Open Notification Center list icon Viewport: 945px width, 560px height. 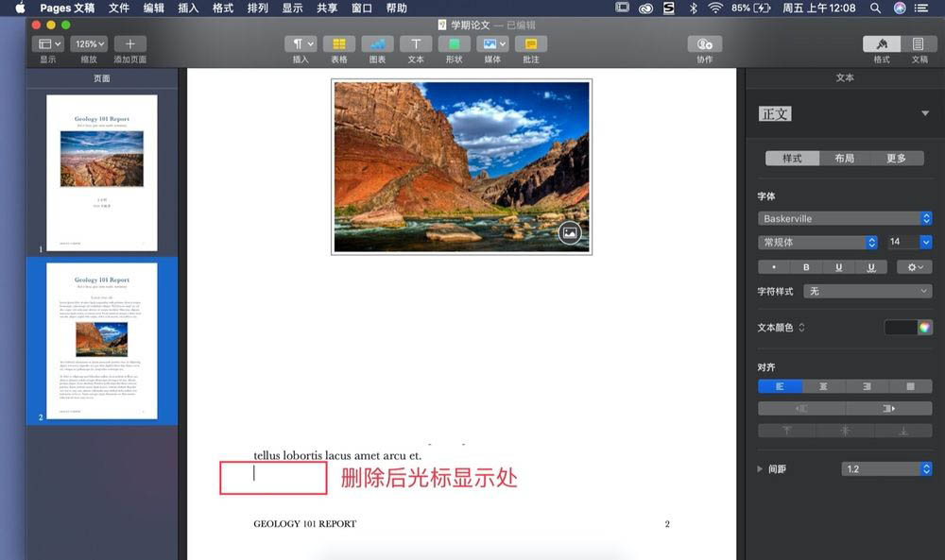click(x=921, y=8)
